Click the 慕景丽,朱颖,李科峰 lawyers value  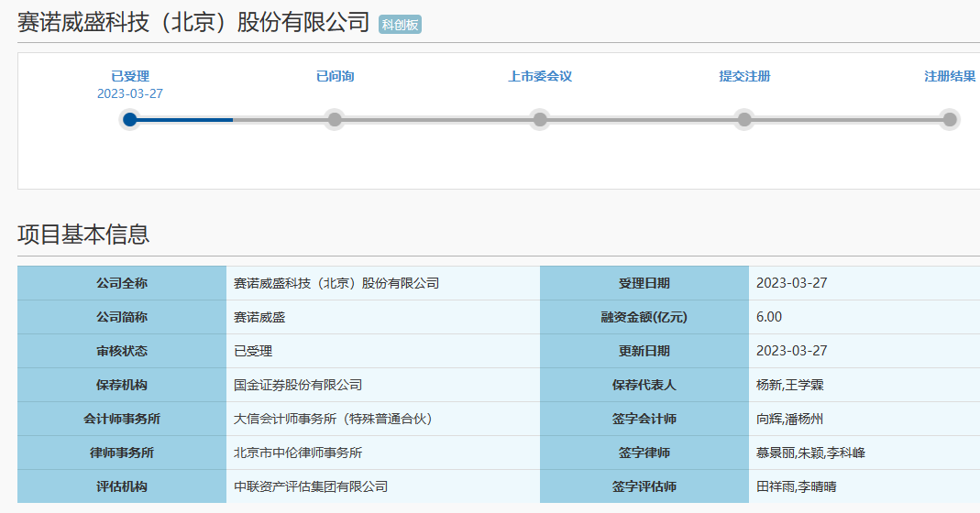810,453
